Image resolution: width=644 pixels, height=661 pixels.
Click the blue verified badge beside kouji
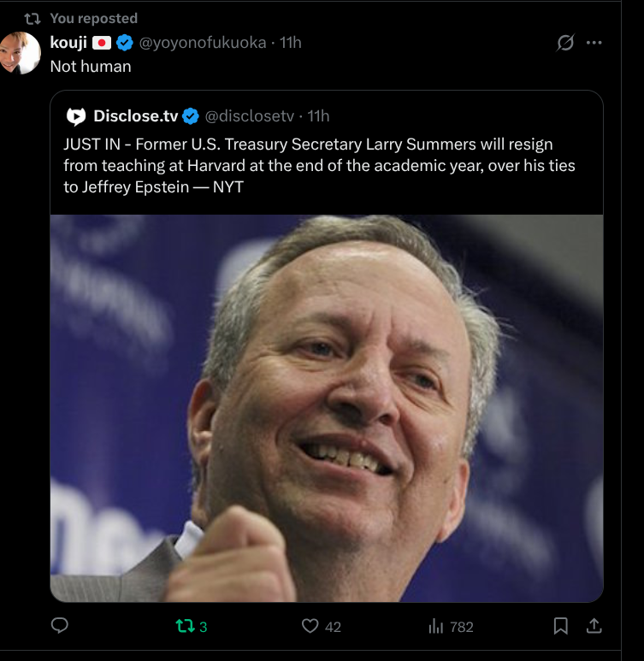click(x=125, y=42)
